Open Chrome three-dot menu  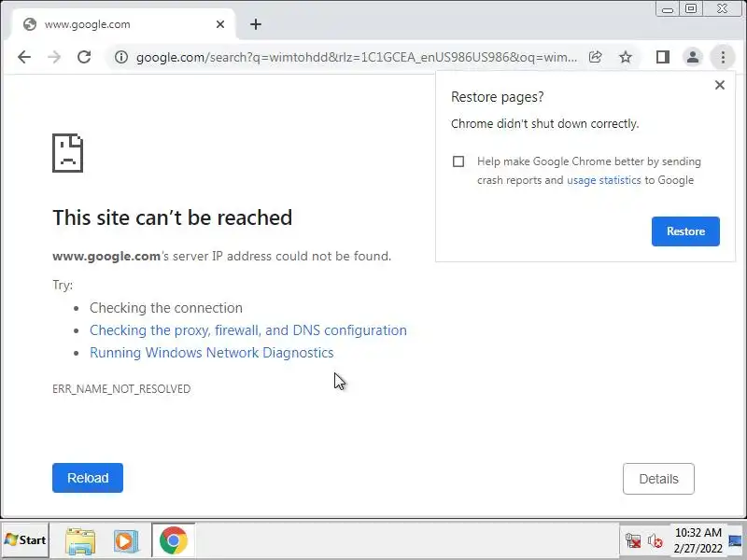[723, 57]
